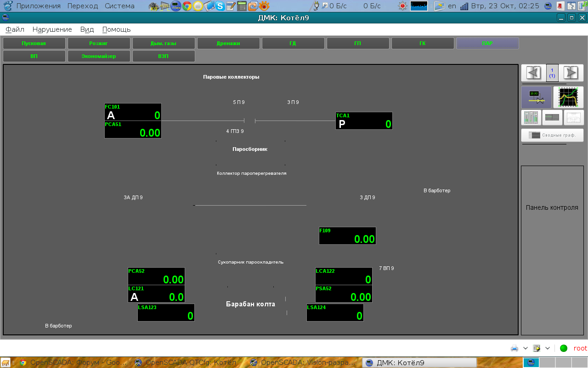Toggle the A mode on FC101 controller
Viewport: 588px width, 368px height.
(x=111, y=115)
